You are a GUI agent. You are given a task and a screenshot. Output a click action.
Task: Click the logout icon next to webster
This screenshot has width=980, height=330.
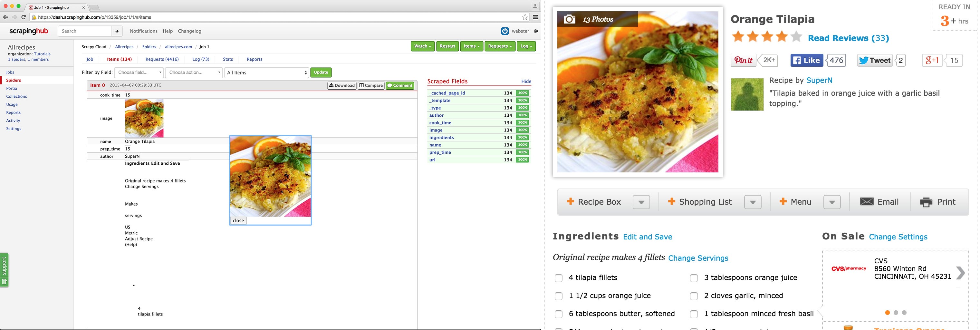[536, 31]
